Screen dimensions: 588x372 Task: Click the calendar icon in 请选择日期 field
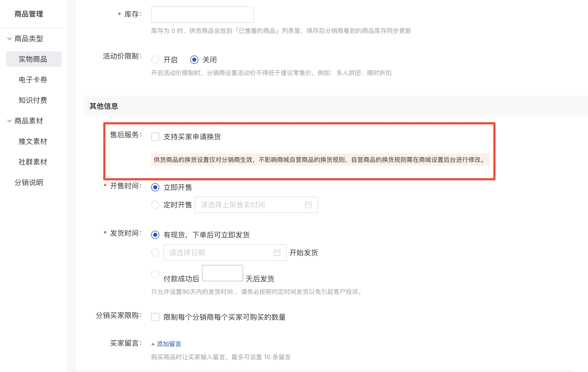277,253
